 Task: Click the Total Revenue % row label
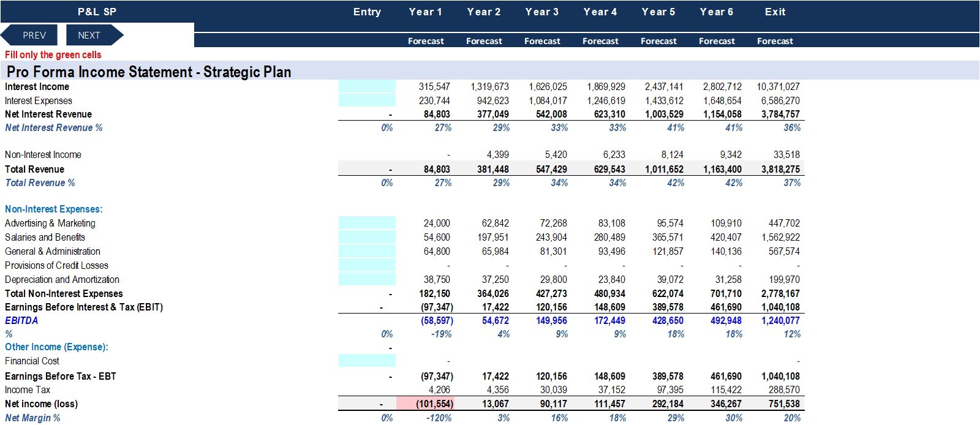(x=40, y=182)
